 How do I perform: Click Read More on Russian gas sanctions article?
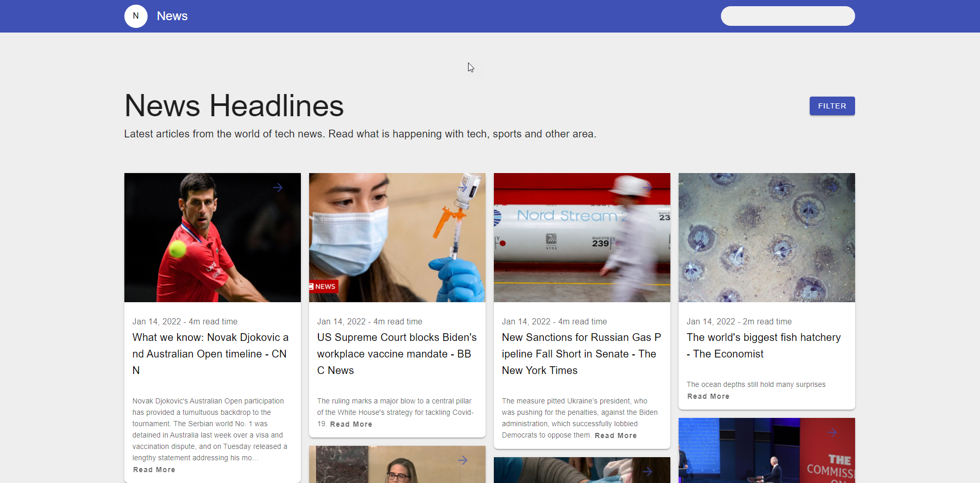[616, 435]
